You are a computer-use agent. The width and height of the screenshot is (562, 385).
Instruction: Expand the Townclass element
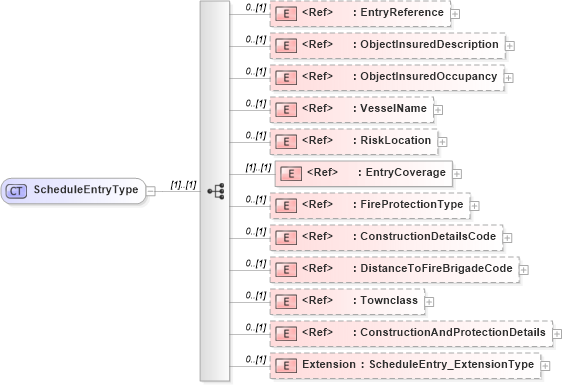[x=429, y=302]
